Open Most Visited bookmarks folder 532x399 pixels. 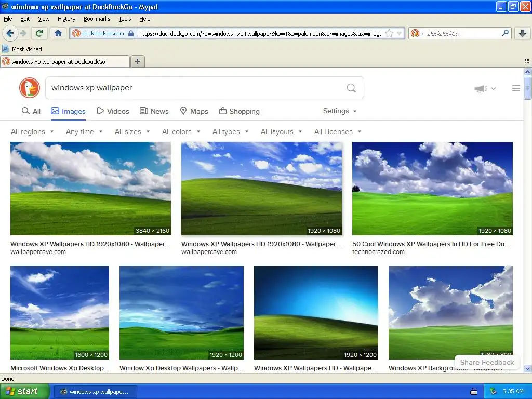click(x=22, y=49)
